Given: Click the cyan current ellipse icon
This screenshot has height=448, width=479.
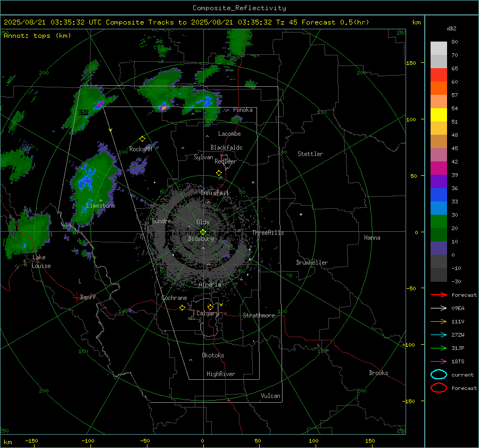Looking at the screenshot, I should pos(439,374).
